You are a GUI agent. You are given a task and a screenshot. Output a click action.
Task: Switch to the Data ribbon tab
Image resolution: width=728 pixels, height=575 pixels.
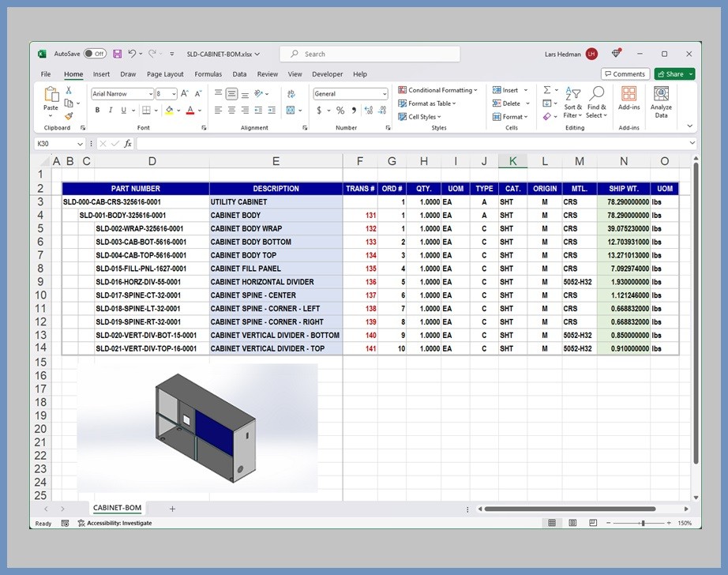point(239,73)
